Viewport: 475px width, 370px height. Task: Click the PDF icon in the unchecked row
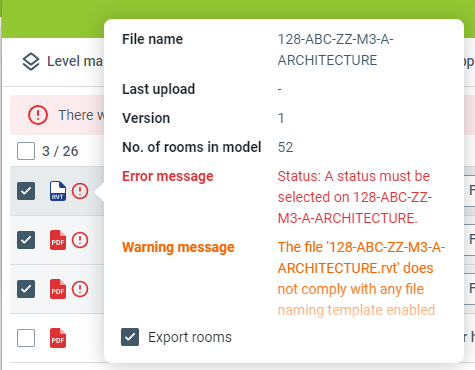click(x=58, y=338)
